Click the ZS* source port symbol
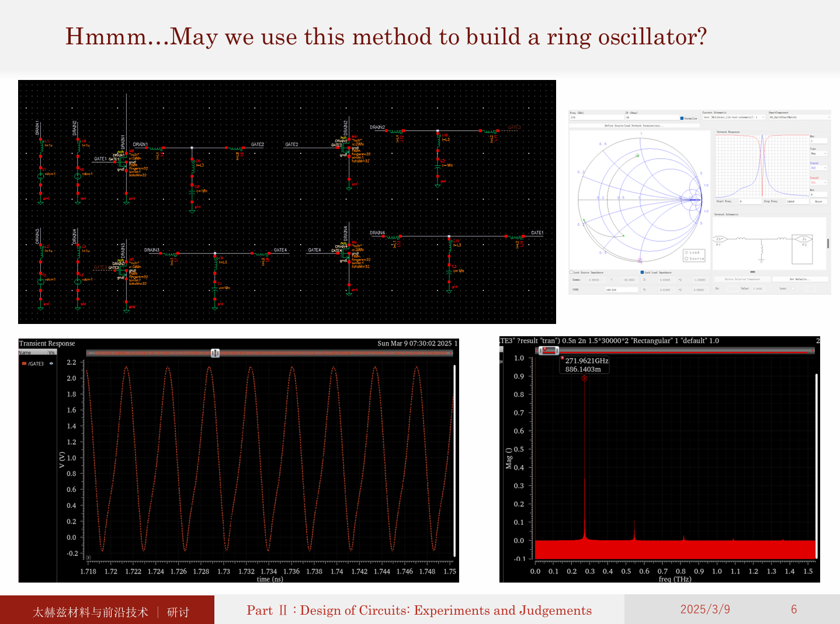The image size is (840, 624). (x=720, y=239)
